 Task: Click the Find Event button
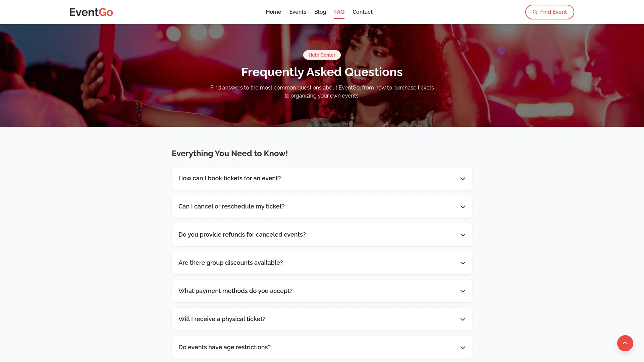coord(549,12)
